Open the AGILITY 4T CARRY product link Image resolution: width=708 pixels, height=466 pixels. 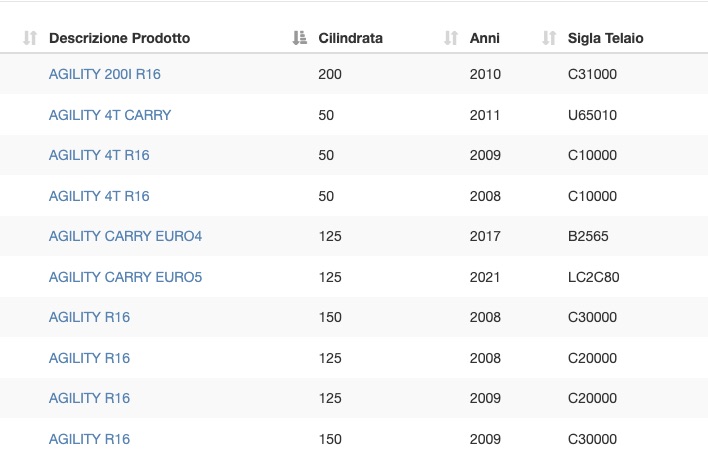pos(110,115)
